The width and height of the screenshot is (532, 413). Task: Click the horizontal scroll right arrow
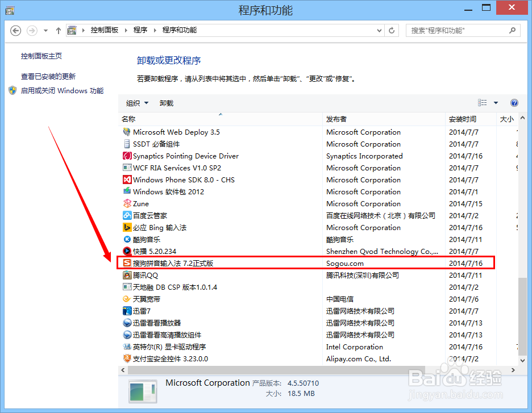point(513,370)
